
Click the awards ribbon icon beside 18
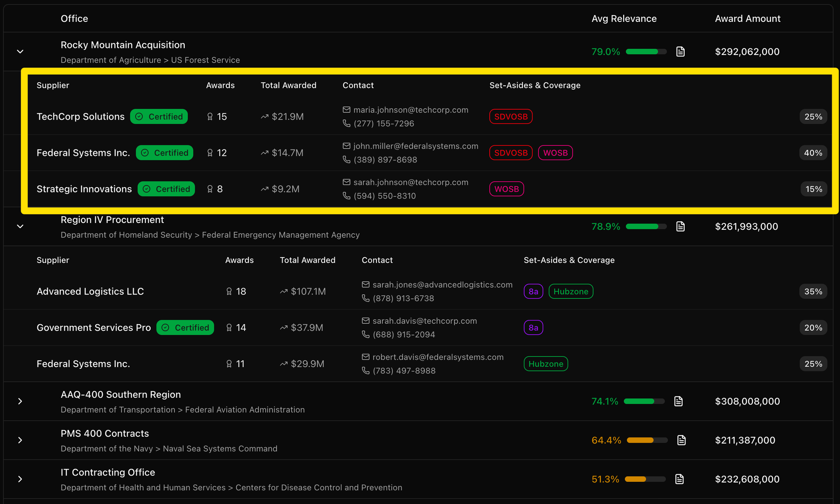229,291
